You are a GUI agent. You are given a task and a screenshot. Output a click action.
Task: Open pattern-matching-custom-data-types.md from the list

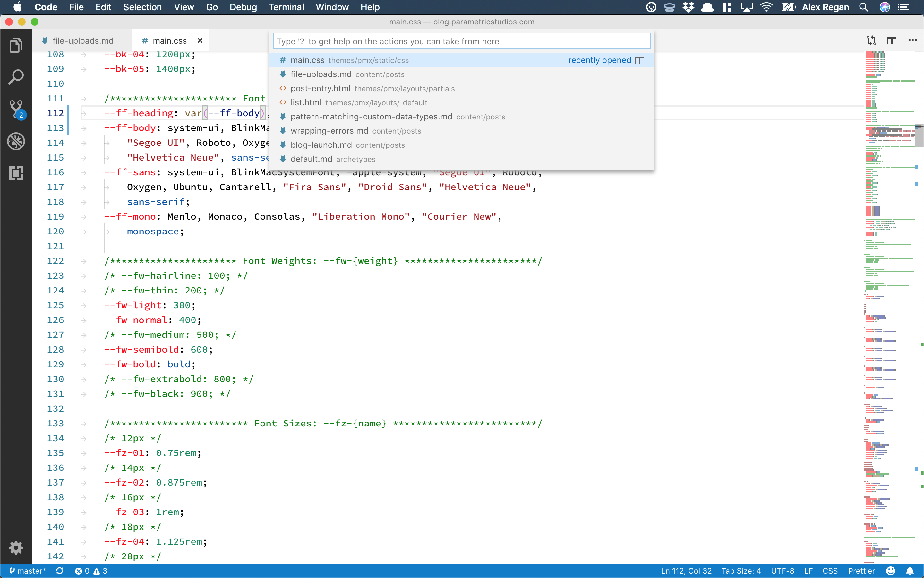462,117
